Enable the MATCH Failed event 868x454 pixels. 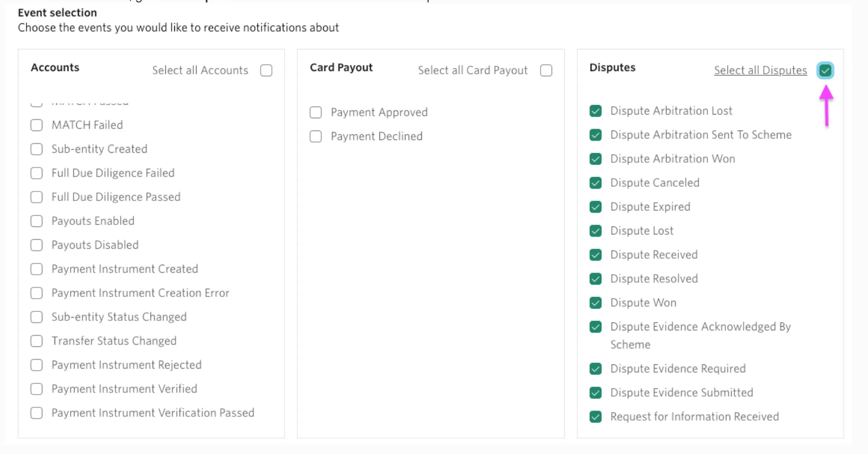pos(37,125)
